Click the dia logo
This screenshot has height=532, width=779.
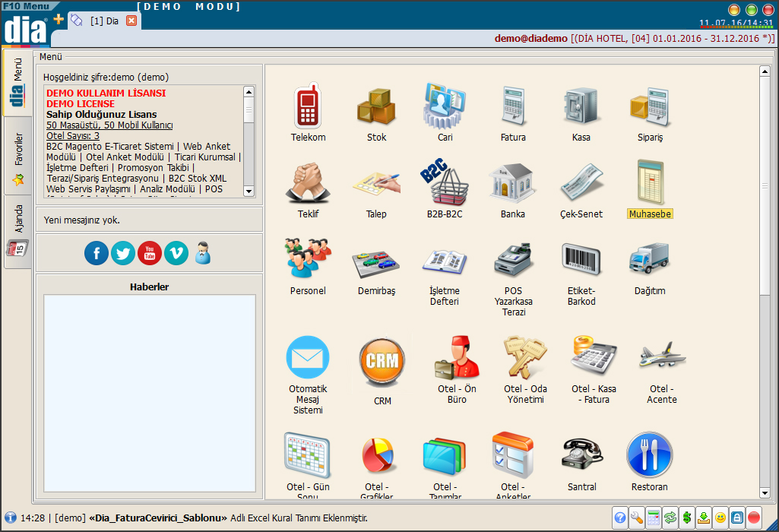pyautogui.click(x=25, y=30)
